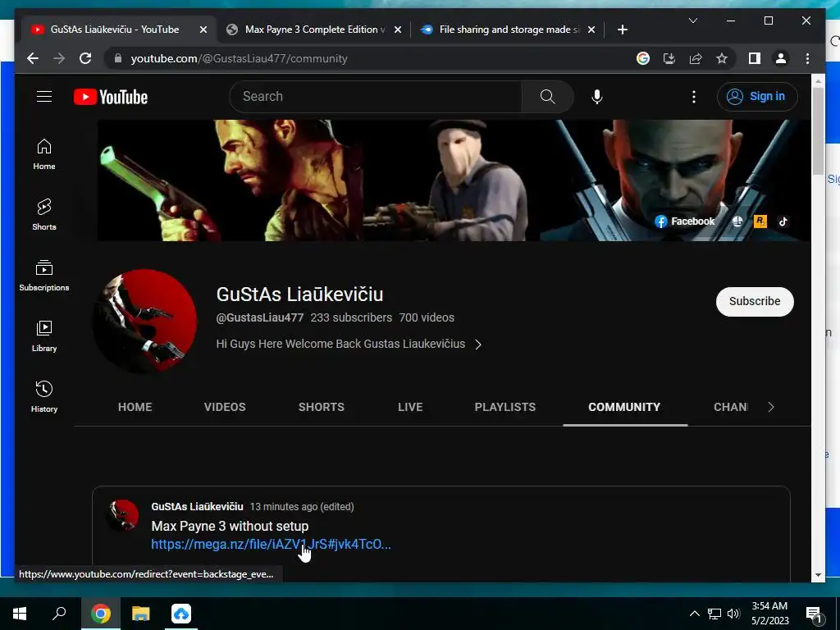Close the Max Payne 3 Complete Edition tab
The height and width of the screenshot is (630, 840).
tap(398, 30)
